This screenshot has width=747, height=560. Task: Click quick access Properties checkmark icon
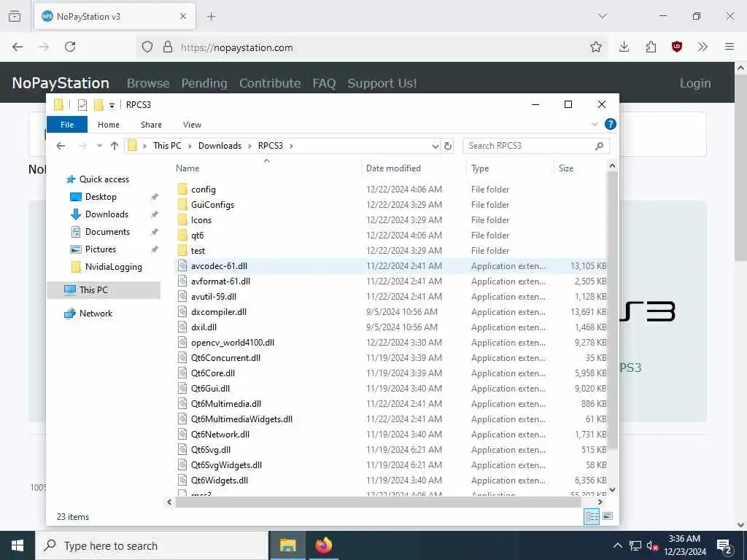tap(82, 105)
